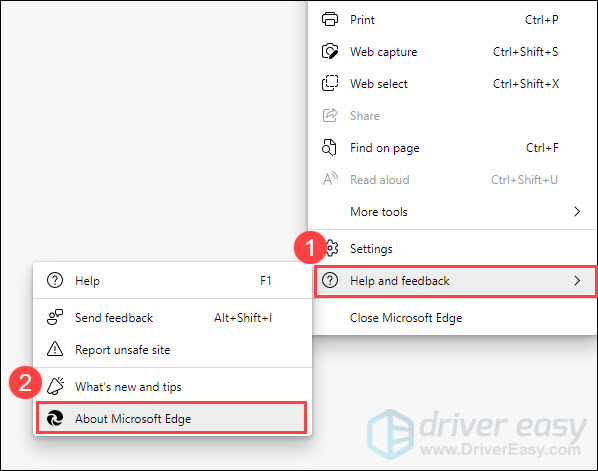Click the What's new megaphone icon

click(x=56, y=386)
